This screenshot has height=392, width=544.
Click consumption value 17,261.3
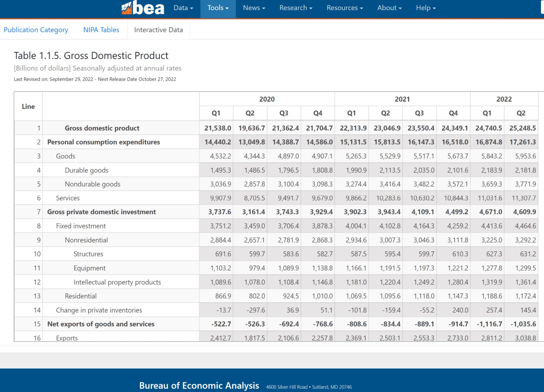click(523, 142)
